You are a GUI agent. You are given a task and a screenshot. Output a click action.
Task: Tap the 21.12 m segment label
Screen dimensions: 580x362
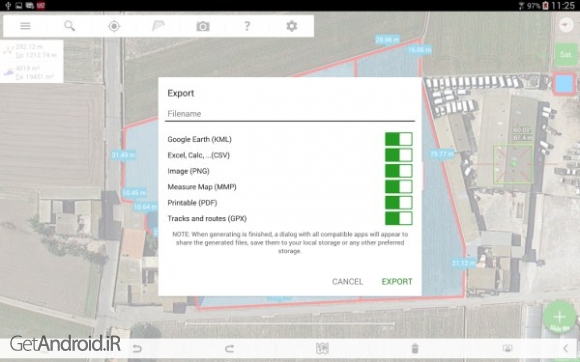click(463, 263)
